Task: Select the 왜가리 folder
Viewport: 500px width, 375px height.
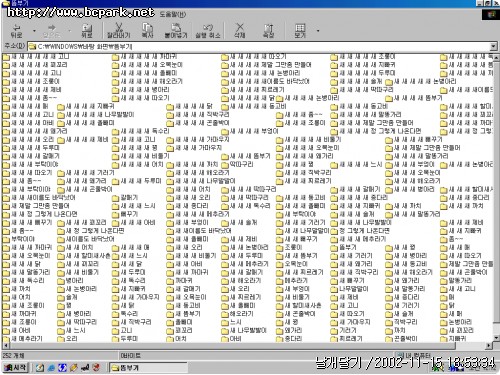Action: (x=289, y=330)
